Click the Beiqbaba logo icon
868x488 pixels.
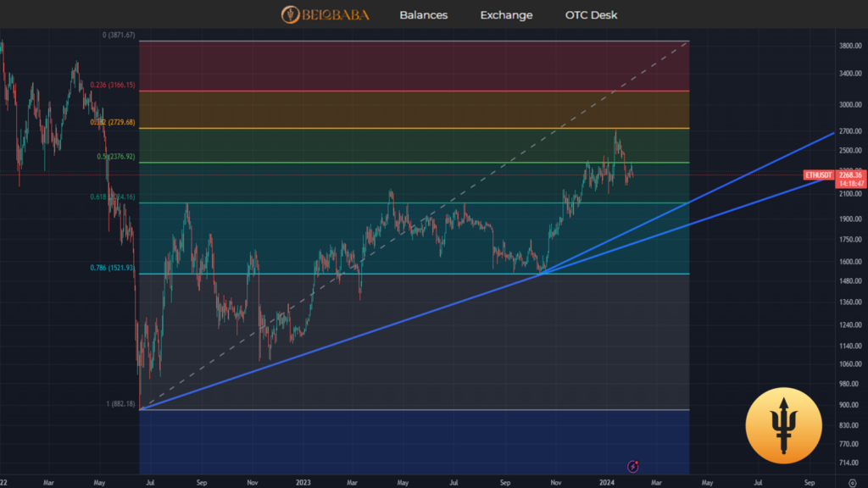pos(291,14)
